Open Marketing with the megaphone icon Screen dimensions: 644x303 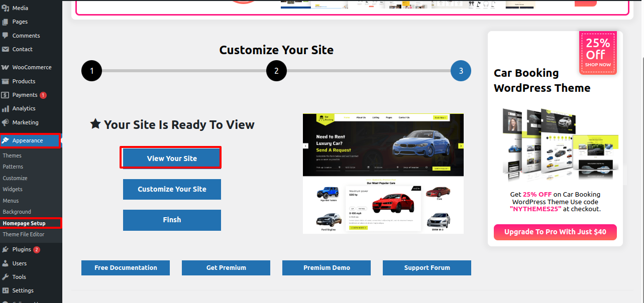[x=6, y=122]
